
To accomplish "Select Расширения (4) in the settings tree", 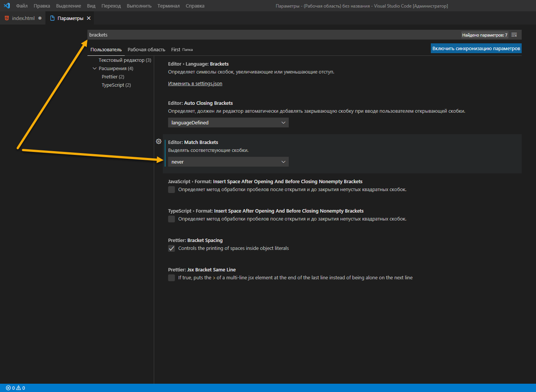I will (x=116, y=68).
